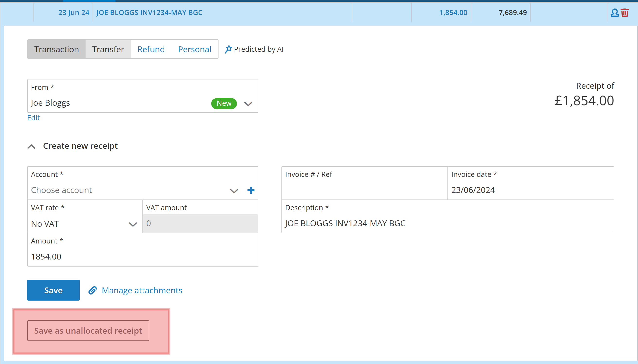Image resolution: width=638 pixels, height=364 pixels.
Task: Click the Predicted by AI wand icon
Action: [x=228, y=49]
